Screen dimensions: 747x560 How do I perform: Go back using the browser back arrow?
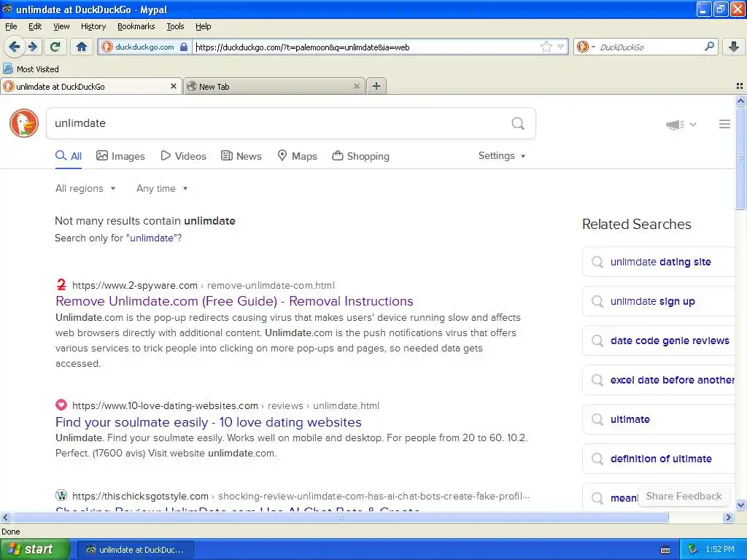[15, 47]
